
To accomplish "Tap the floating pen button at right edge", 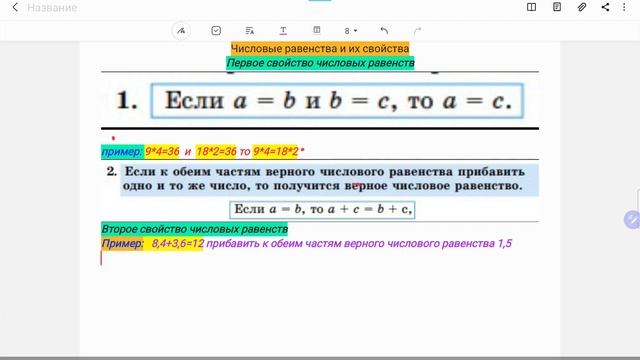I will tap(632, 220).
